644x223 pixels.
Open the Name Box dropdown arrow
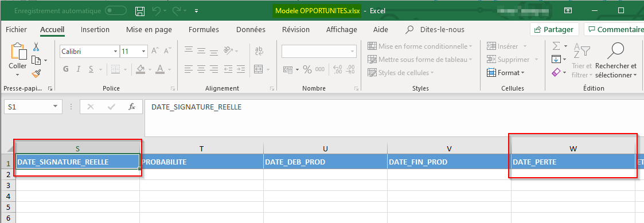point(55,107)
